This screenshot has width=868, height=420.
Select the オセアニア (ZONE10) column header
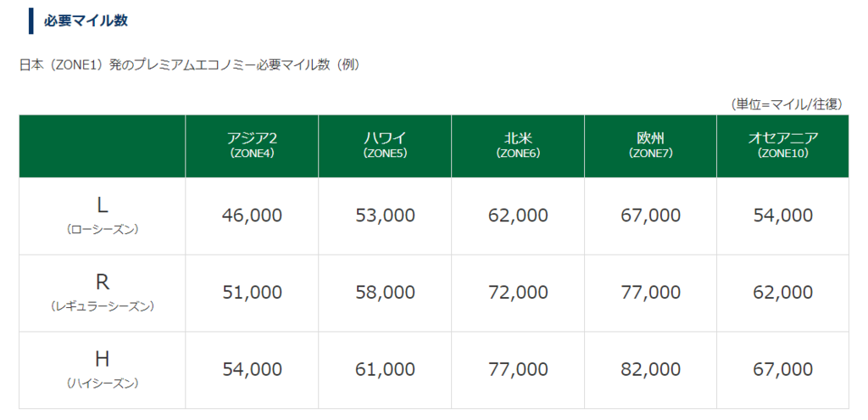tap(782, 146)
